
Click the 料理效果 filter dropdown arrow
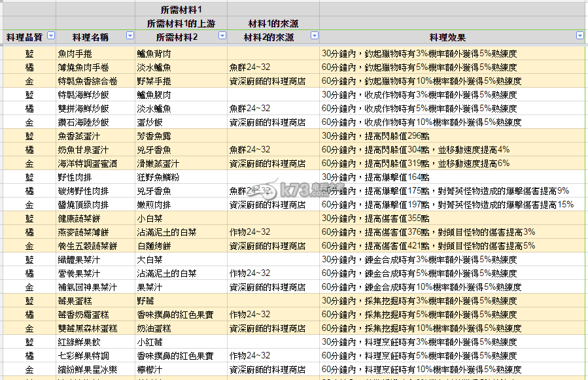tap(579, 37)
